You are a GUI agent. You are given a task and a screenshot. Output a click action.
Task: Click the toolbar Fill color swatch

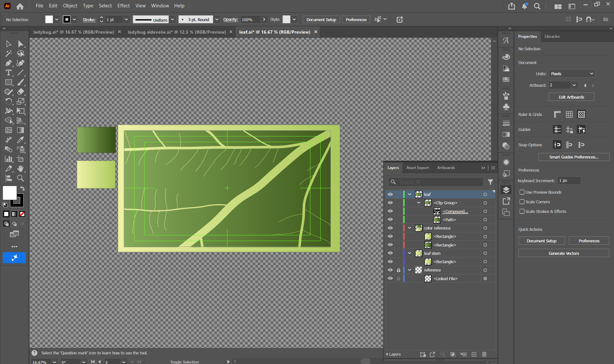(10, 193)
